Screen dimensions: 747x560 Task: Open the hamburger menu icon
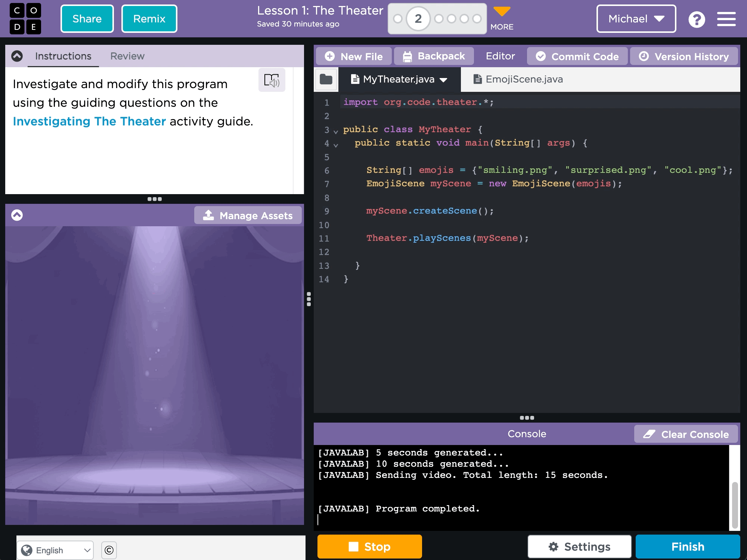click(726, 19)
